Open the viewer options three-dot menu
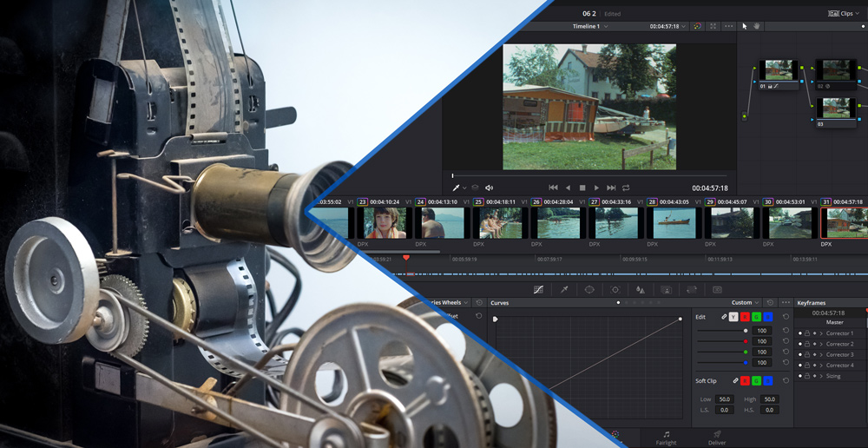The image size is (868, 448). pyautogui.click(x=728, y=26)
